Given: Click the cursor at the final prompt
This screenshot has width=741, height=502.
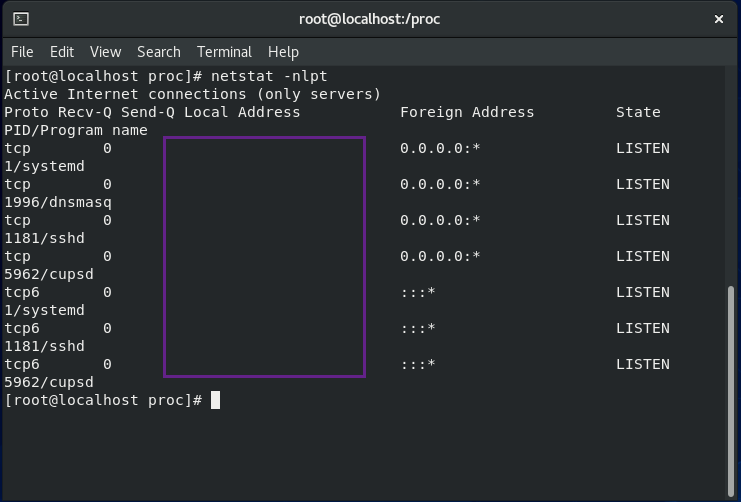Looking at the screenshot, I should [215, 400].
